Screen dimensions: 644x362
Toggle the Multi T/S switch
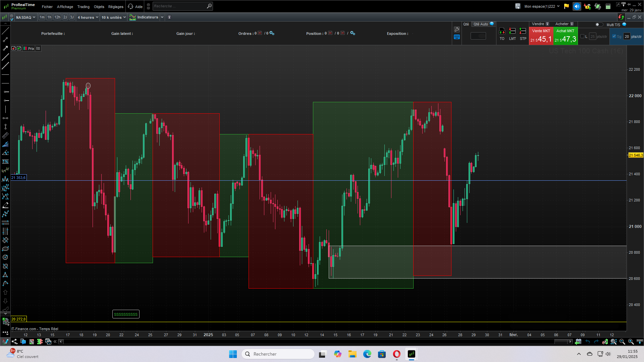point(599,24)
